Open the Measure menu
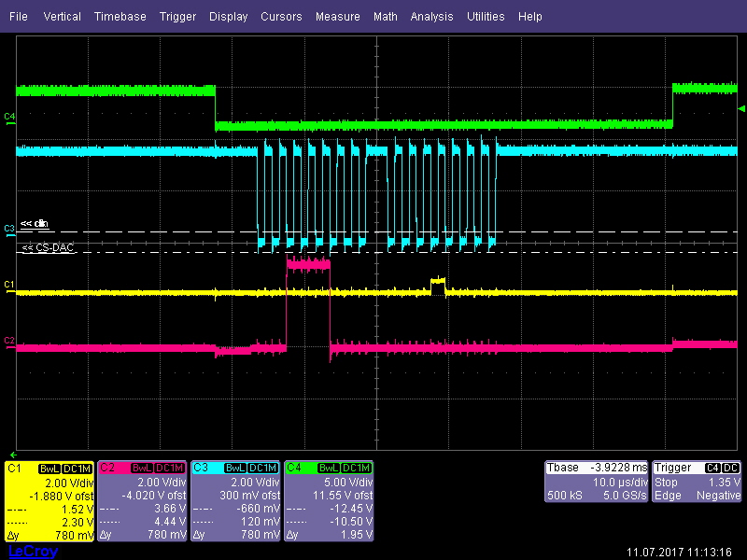The image size is (747, 560). [x=337, y=16]
